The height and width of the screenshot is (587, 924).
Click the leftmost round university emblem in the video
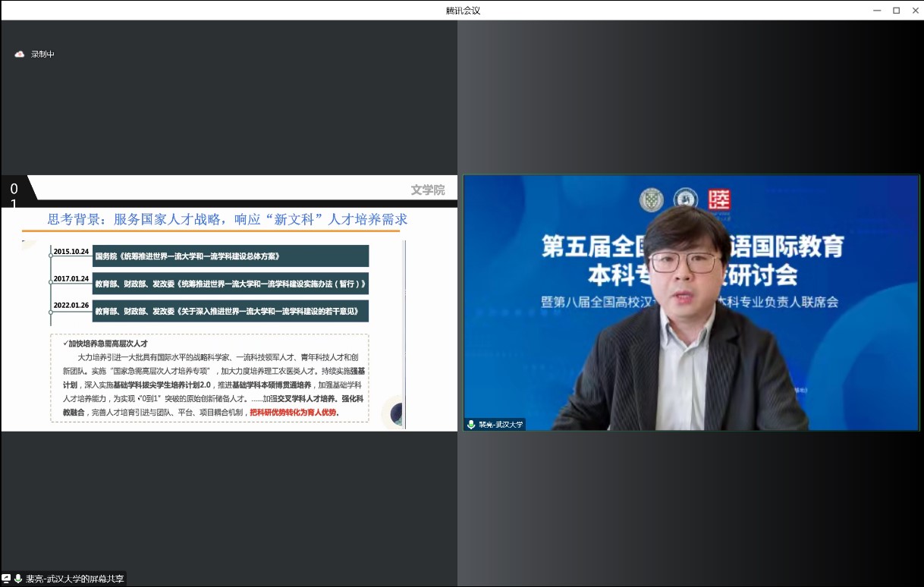pyautogui.click(x=651, y=199)
